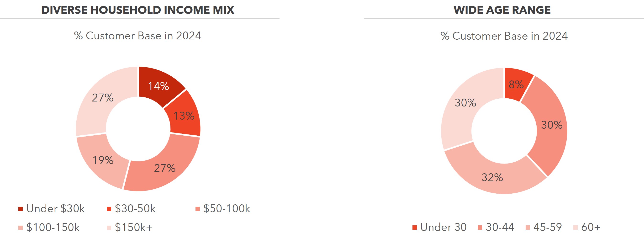The width and height of the screenshot is (644, 244).
Task: Click the $150k+ legend color swatch
Action: tap(109, 228)
